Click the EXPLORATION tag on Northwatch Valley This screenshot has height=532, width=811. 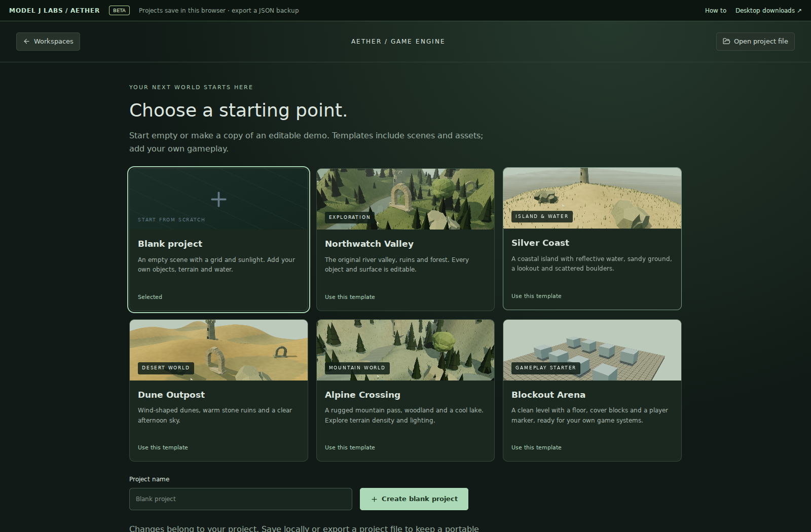coord(350,217)
